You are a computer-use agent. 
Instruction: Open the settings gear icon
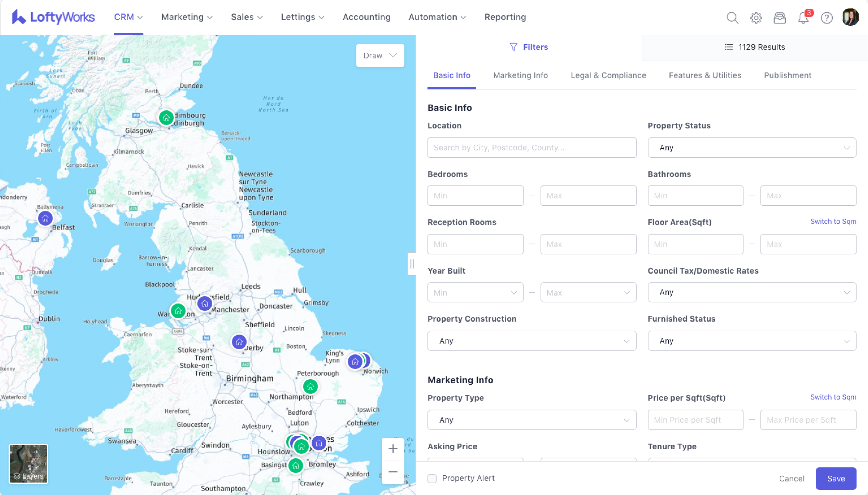coord(756,17)
